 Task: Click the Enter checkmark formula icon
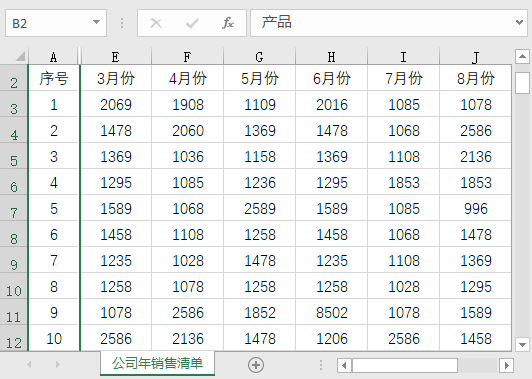(192, 23)
